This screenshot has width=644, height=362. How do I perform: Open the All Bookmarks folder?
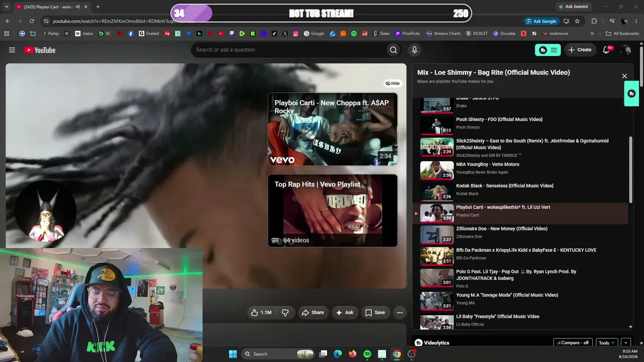623,34
